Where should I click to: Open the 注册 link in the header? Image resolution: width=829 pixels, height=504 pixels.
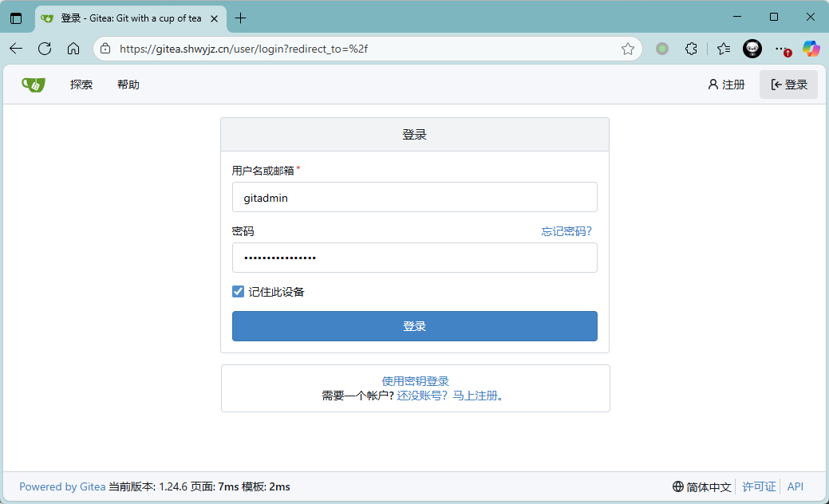point(726,85)
